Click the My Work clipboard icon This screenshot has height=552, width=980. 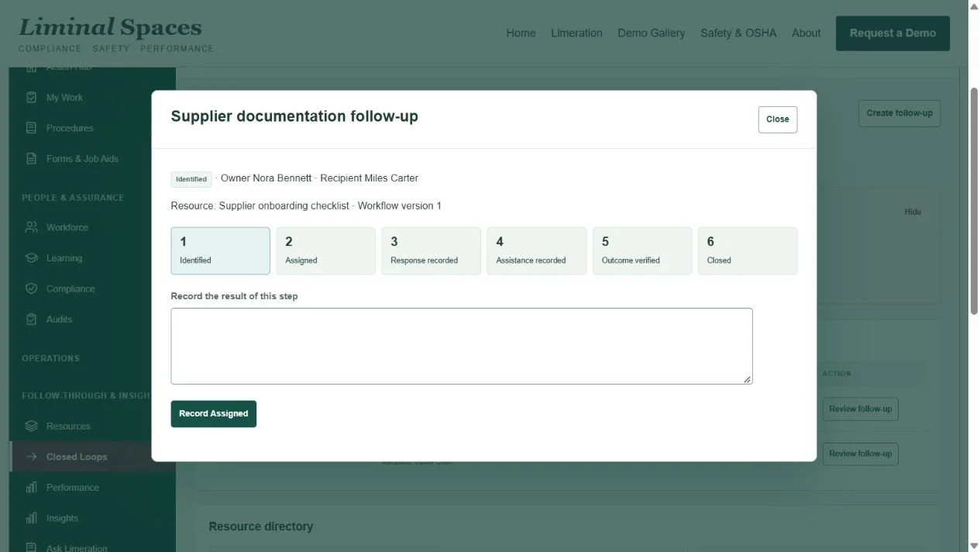32,98
